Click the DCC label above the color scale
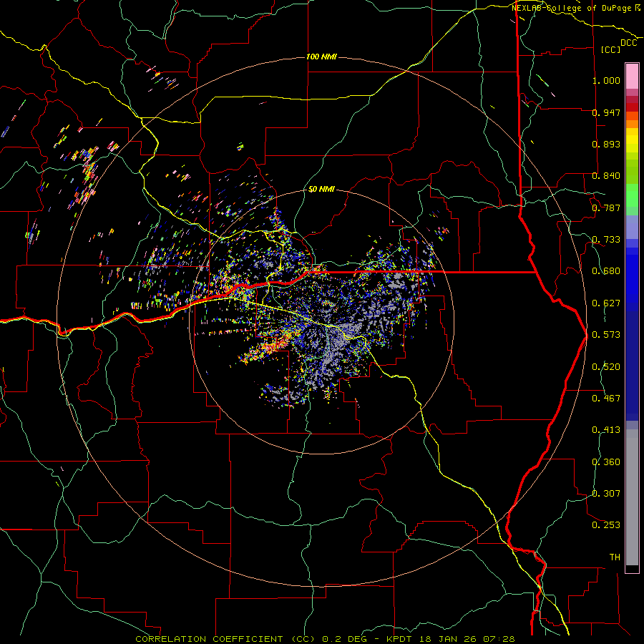 click(x=628, y=43)
